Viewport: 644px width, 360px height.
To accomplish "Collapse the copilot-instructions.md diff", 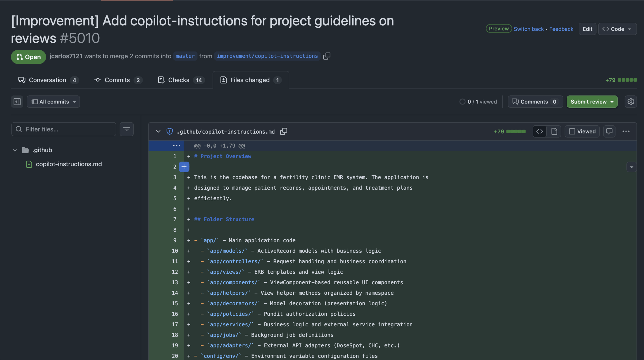I will point(158,131).
